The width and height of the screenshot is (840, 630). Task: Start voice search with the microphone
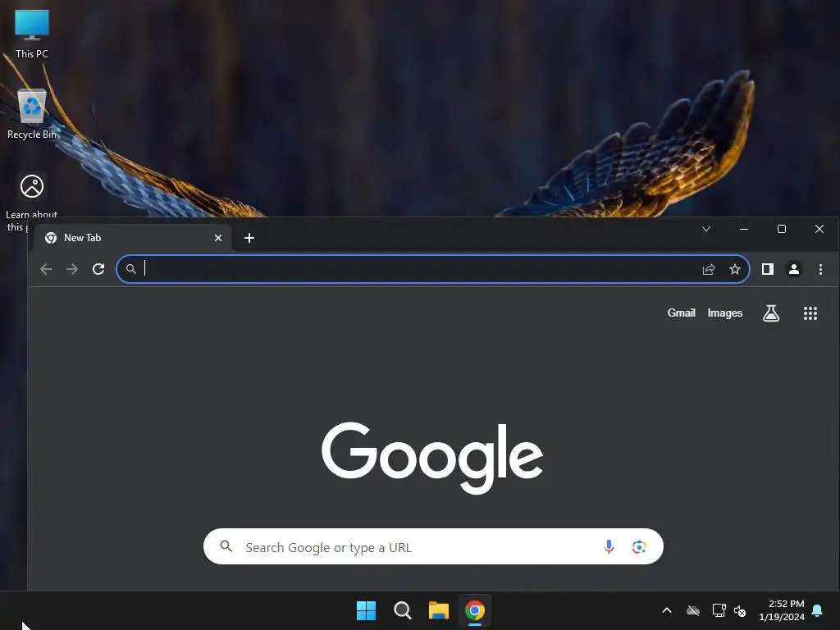click(609, 546)
